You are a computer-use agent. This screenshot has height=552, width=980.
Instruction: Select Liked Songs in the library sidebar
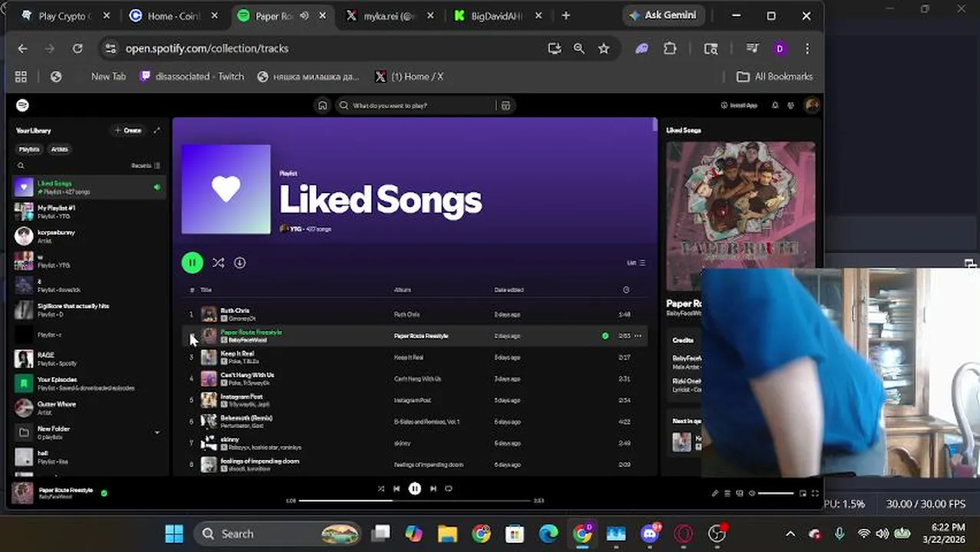tap(89, 187)
